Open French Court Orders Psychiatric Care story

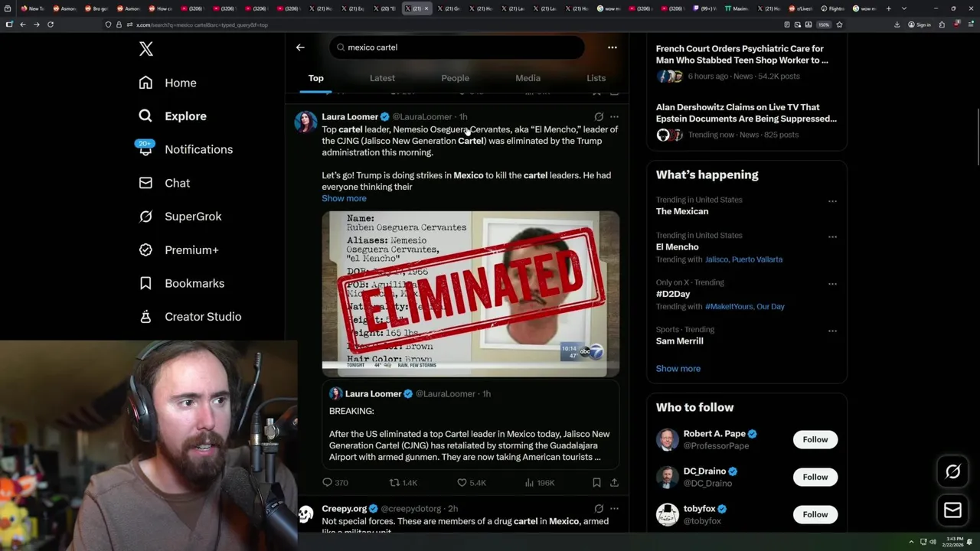coord(746,62)
